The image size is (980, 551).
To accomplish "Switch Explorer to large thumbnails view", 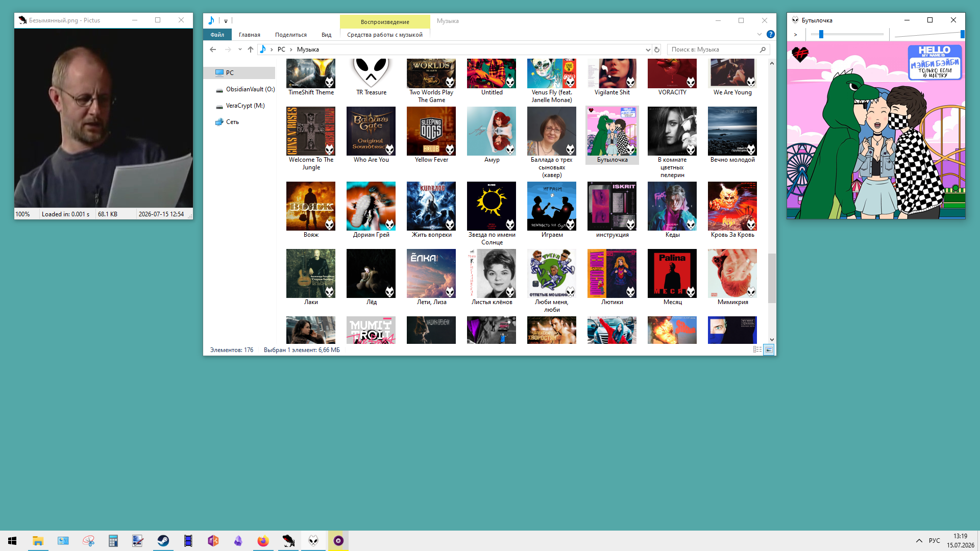I will (769, 349).
